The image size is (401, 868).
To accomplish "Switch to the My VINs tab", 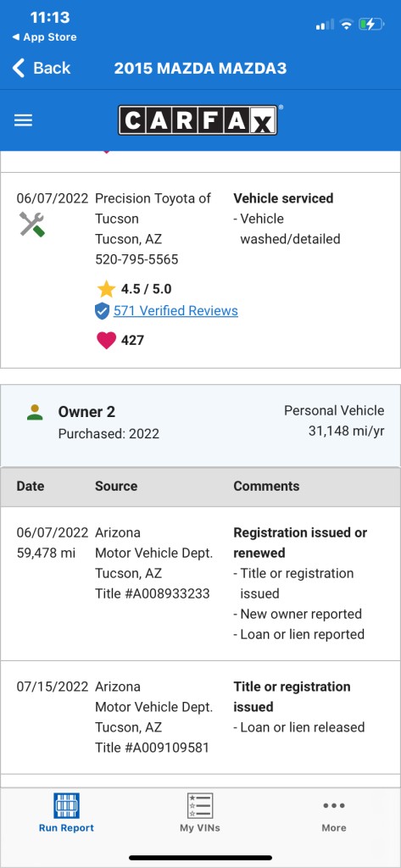I will (200, 813).
